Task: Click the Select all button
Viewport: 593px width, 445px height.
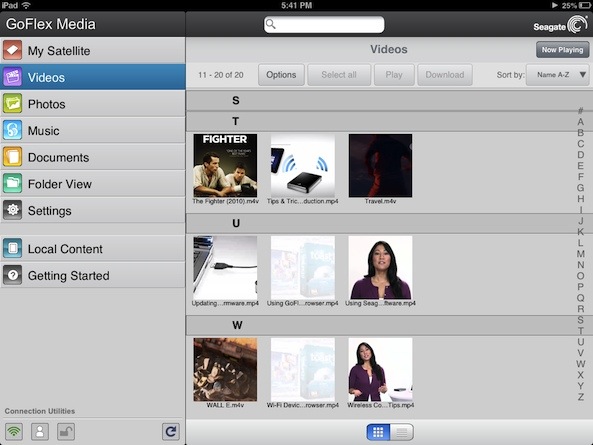Action: [339, 75]
